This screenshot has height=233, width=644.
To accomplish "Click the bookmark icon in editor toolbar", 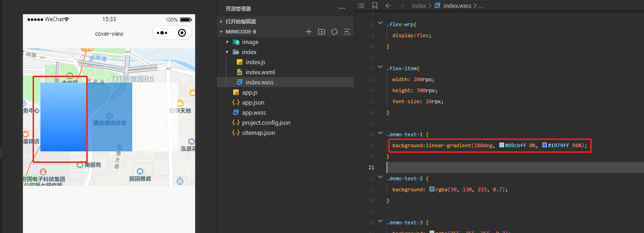I will pos(375,6).
